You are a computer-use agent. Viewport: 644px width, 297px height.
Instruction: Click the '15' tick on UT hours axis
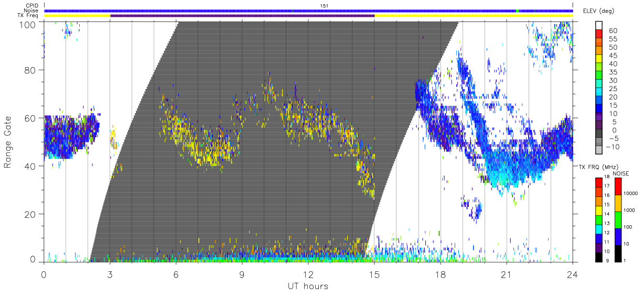point(374,273)
